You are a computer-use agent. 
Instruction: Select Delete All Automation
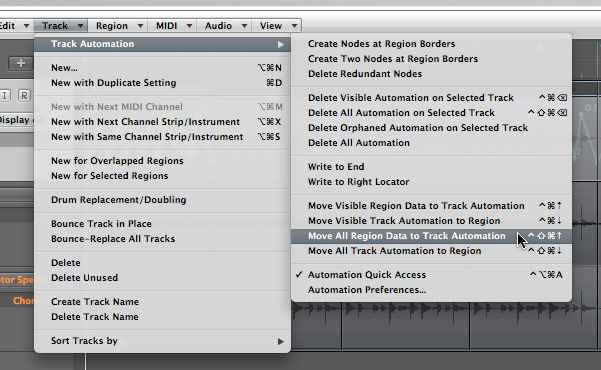431,143
